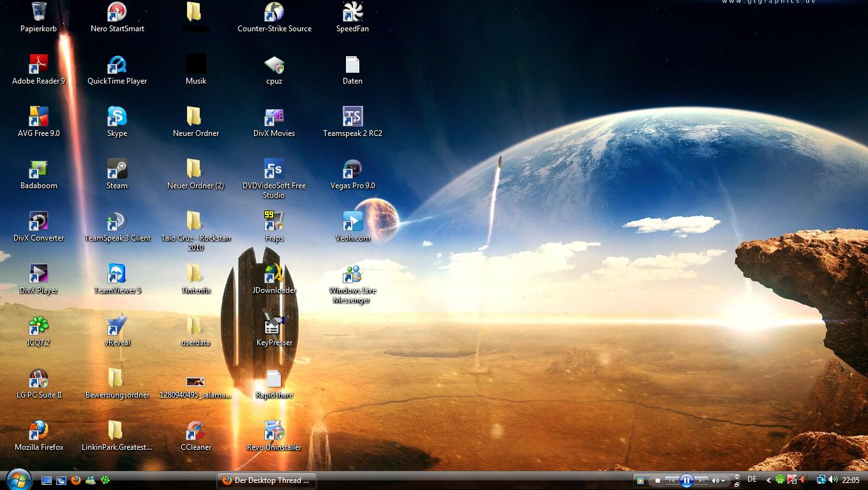Stop playback in the media player toolbar
This screenshot has height=490, width=868.
pos(657,480)
